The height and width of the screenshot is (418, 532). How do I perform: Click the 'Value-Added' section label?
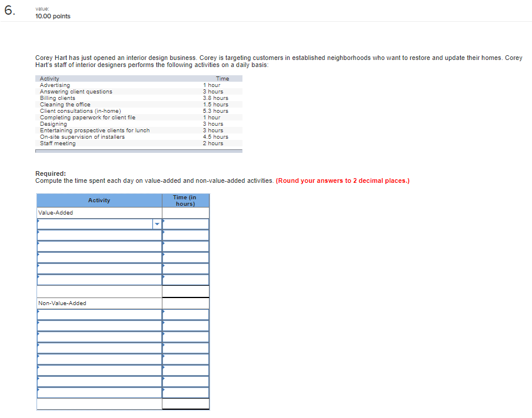click(x=56, y=213)
